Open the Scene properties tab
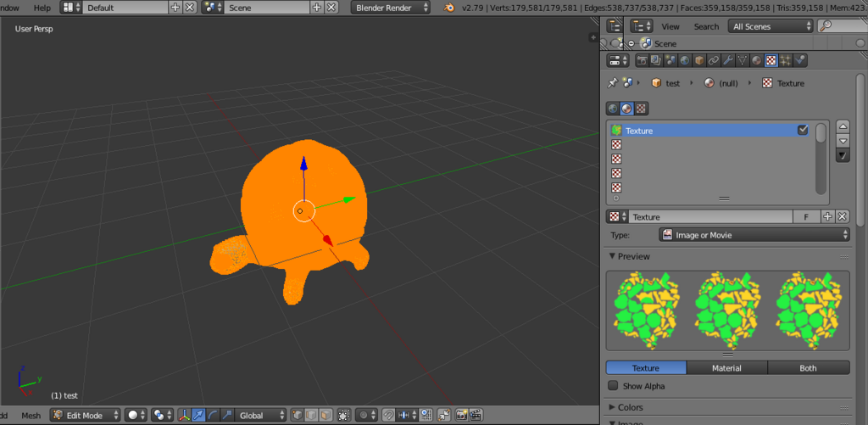Screen dimensions: 868x425 (x=671, y=60)
